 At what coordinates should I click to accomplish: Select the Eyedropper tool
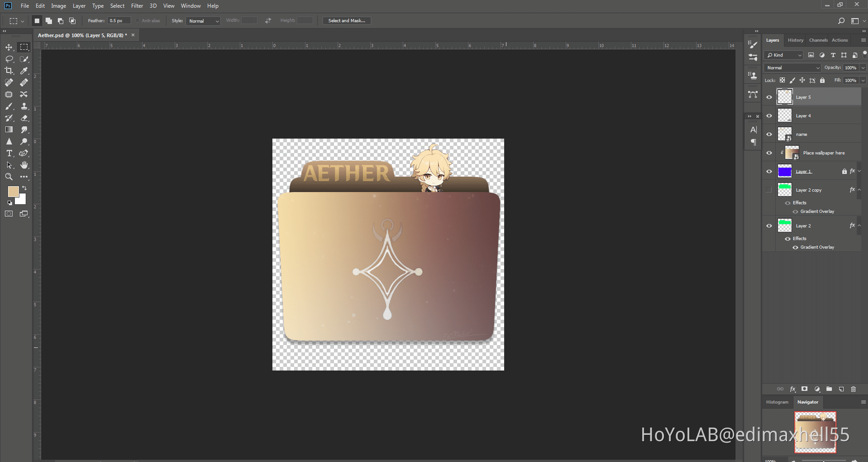point(24,71)
